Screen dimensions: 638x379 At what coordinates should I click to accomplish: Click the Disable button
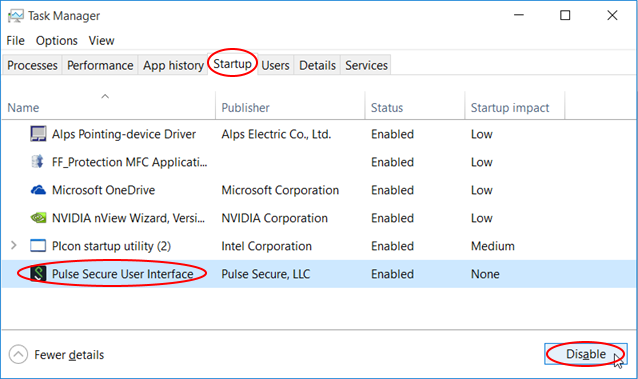[x=586, y=354]
